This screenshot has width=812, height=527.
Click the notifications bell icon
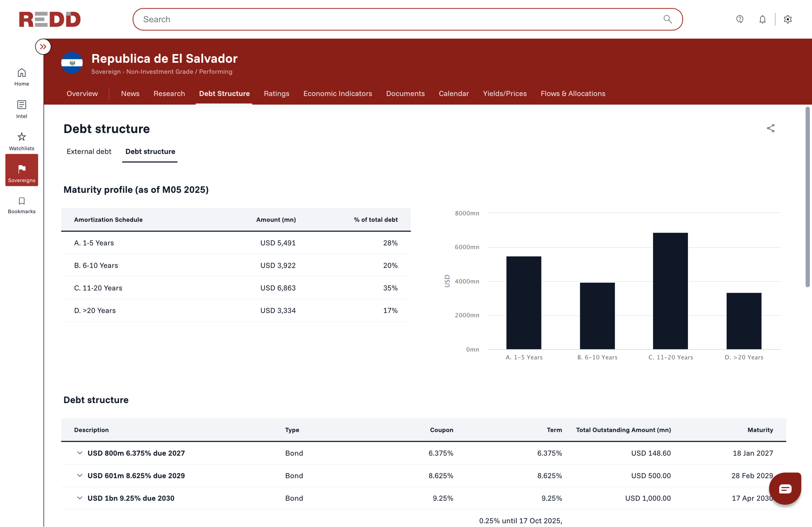click(763, 19)
